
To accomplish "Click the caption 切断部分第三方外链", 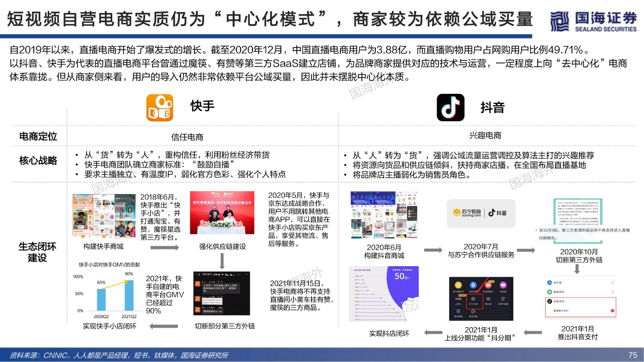I will [x=225, y=326].
